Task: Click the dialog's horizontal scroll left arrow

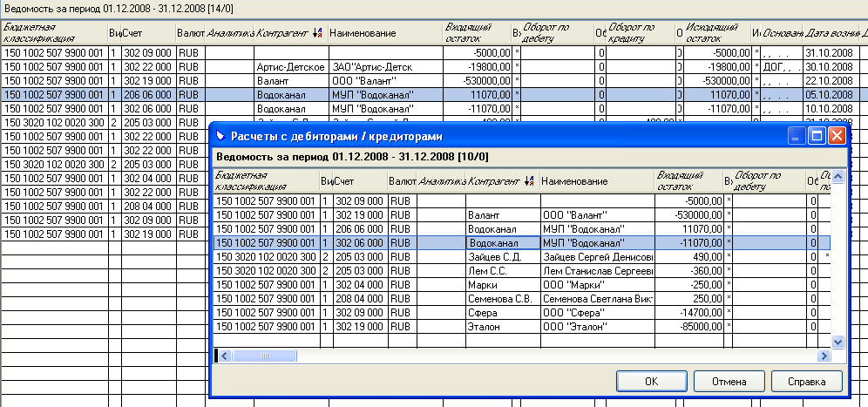Action: tap(225, 356)
